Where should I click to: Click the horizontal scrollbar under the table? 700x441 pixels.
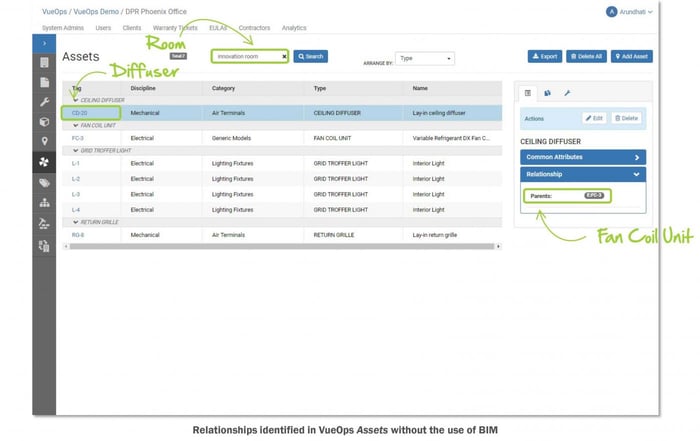pos(282,246)
